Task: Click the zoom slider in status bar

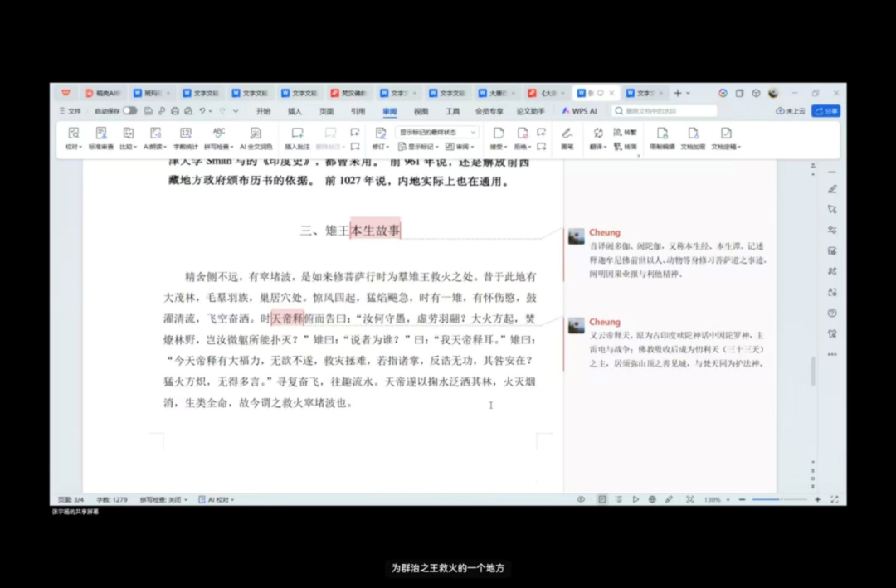Action: (x=777, y=500)
